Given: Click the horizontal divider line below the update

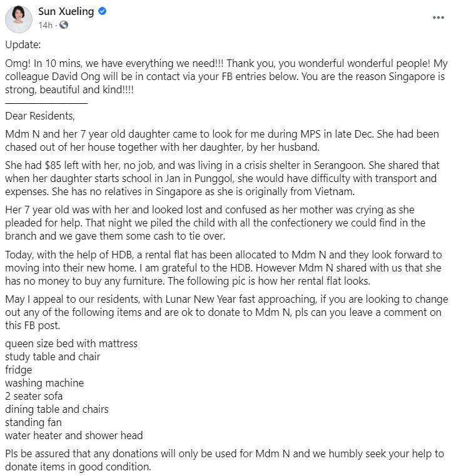Looking at the screenshot, I should pos(46,103).
